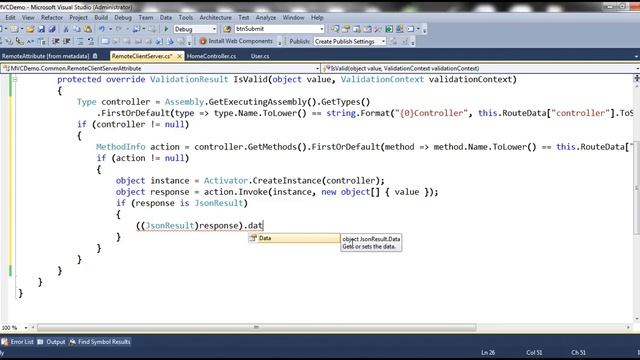The image size is (640, 360).
Task: Open the Error List panel
Action: coord(18,342)
